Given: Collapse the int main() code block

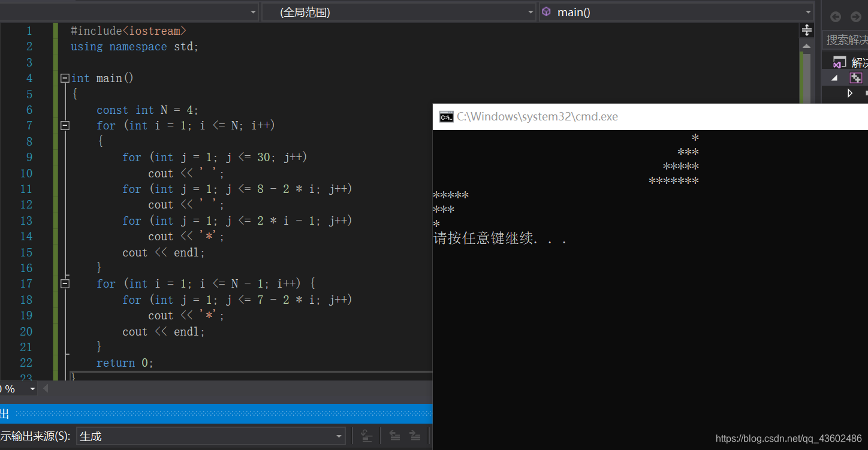Looking at the screenshot, I should tap(65, 78).
